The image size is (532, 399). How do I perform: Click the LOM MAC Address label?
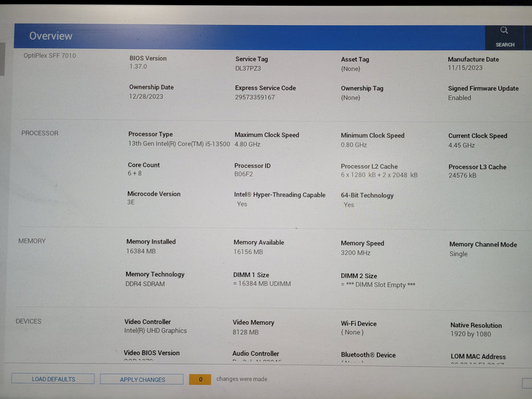[478, 357]
